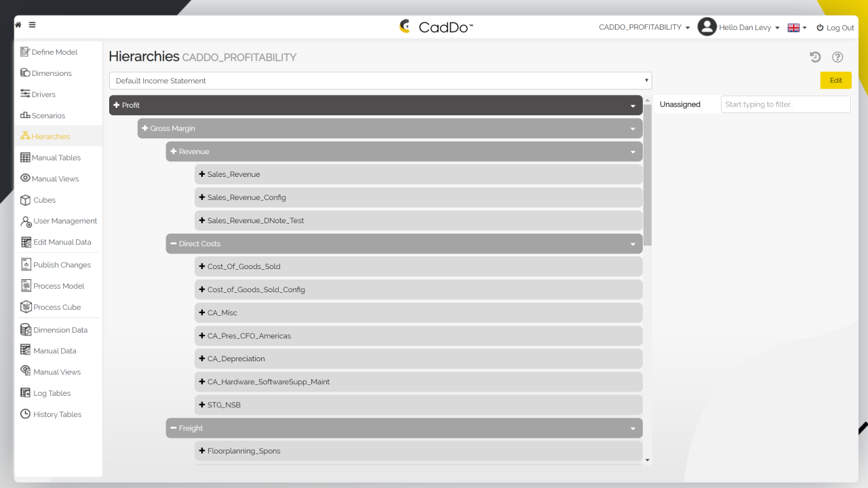Expand the Sales_Revenue node
Screen dimensions: 868x488
[201, 174]
